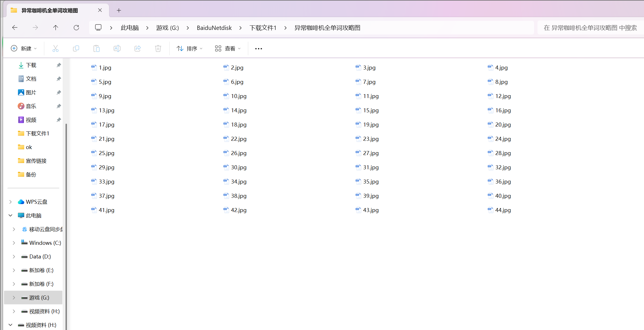Open the three-dot more options menu
The width and height of the screenshot is (644, 330).
tap(259, 49)
